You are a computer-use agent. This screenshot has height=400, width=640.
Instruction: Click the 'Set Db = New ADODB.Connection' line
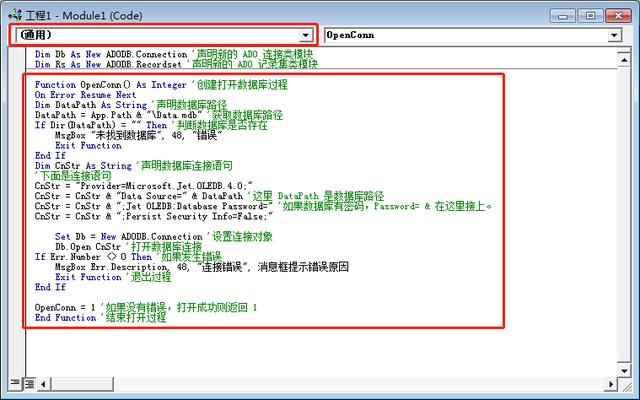coord(164,237)
